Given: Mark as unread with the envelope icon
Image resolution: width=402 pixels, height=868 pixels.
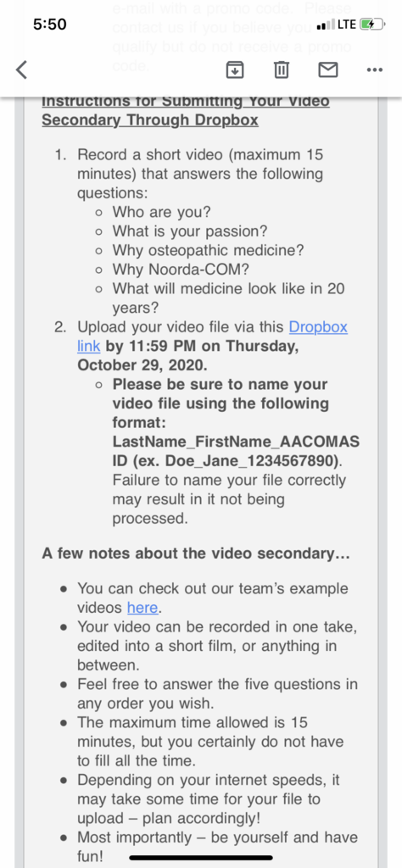Looking at the screenshot, I should pyautogui.click(x=328, y=70).
